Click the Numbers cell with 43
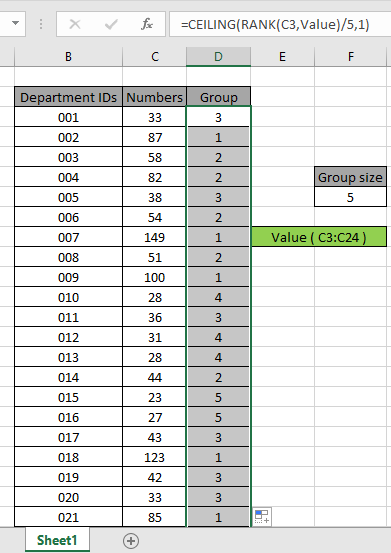This screenshot has height=553, width=391. coord(154,437)
